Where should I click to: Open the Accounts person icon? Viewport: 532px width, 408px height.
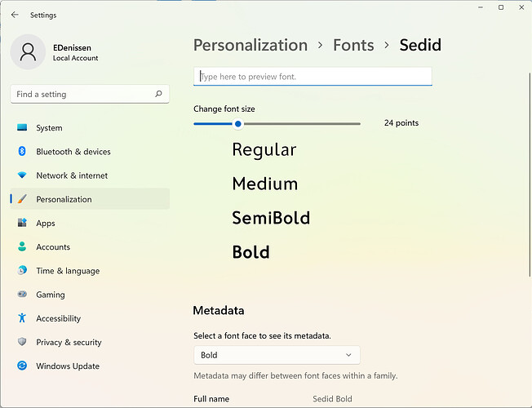point(22,246)
